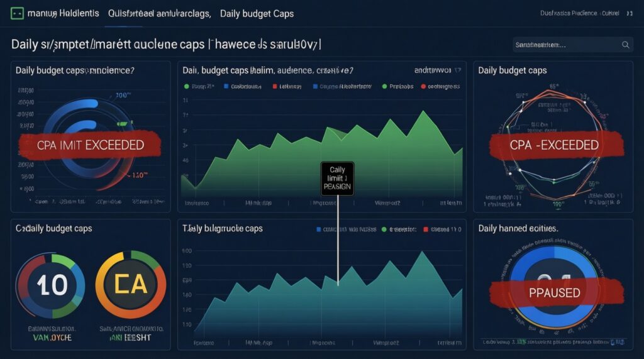Click the '10' donut gauge
644x359 pixels.
click(x=50, y=286)
